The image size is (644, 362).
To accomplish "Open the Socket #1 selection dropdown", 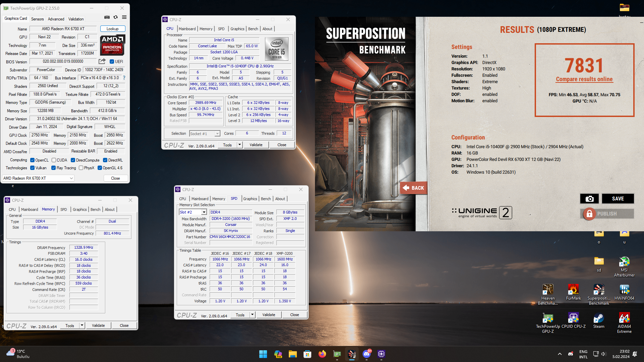I will tap(204, 134).
